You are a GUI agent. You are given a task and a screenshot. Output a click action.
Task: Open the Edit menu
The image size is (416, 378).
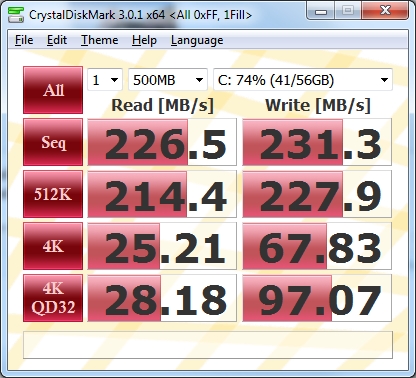57,40
